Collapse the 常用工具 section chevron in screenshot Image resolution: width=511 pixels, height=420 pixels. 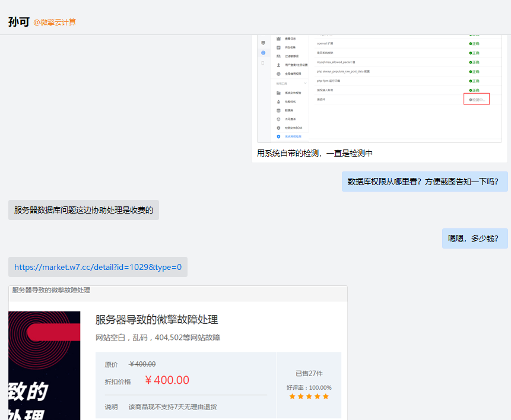click(305, 84)
